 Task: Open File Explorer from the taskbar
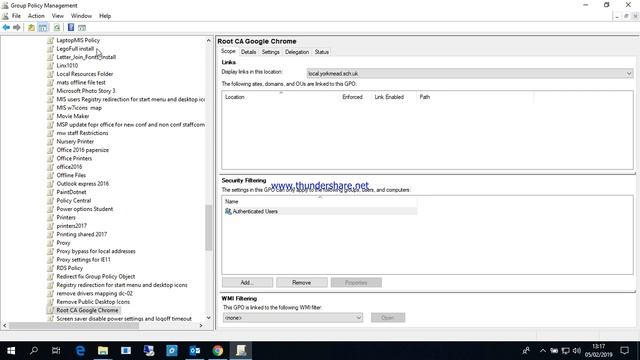click(103, 351)
